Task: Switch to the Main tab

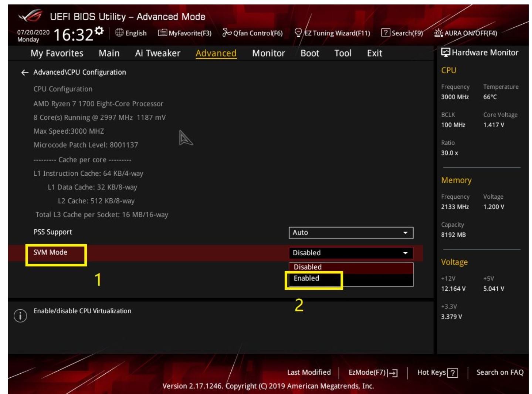Action: point(109,53)
